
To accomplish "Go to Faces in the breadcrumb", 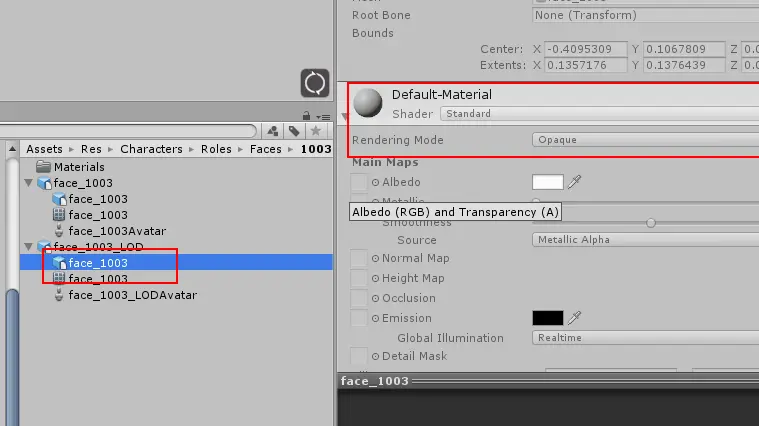I will coord(266,149).
